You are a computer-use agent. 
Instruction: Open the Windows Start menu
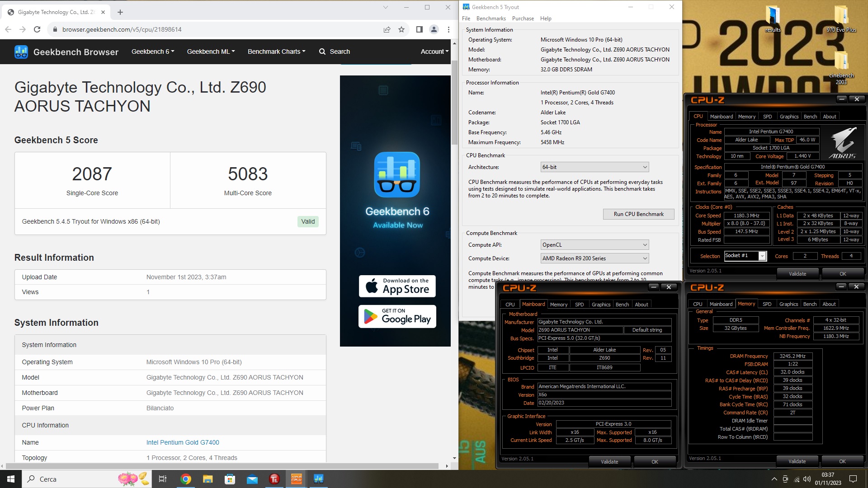(11, 479)
